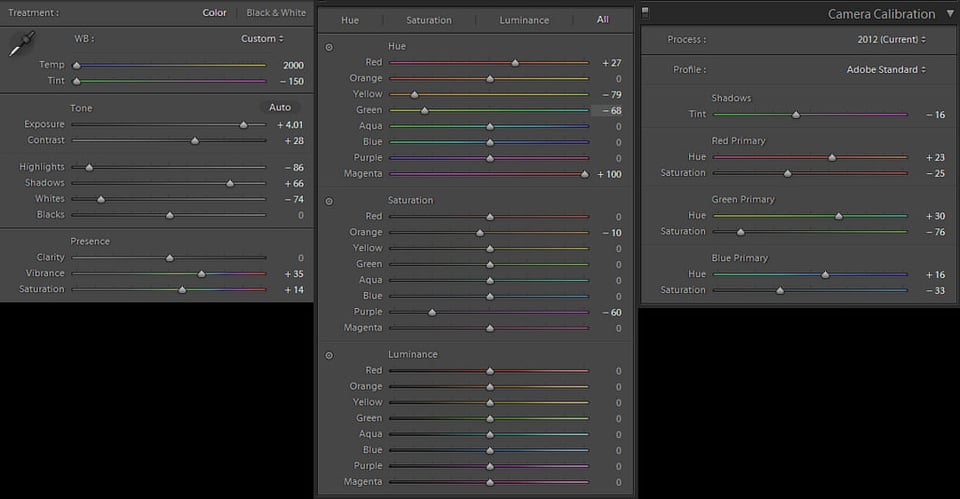The width and height of the screenshot is (960, 499).
Task: Click the Shadows tone slider handle
Action: pos(230,183)
